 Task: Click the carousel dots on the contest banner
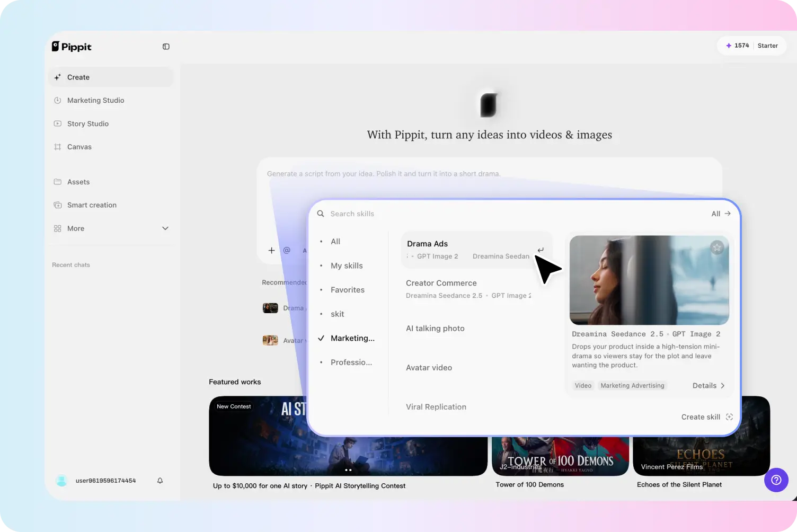348,470
